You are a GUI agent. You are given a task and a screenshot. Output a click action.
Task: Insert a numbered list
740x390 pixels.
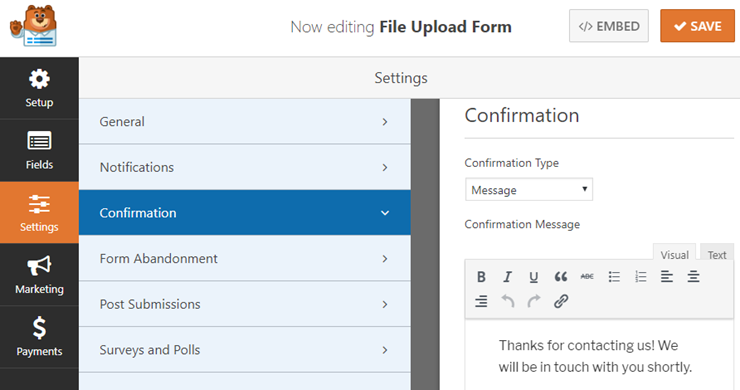[x=640, y=277]
